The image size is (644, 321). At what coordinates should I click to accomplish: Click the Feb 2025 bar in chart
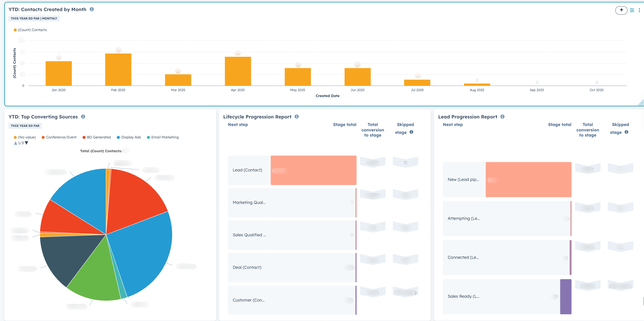118,70
